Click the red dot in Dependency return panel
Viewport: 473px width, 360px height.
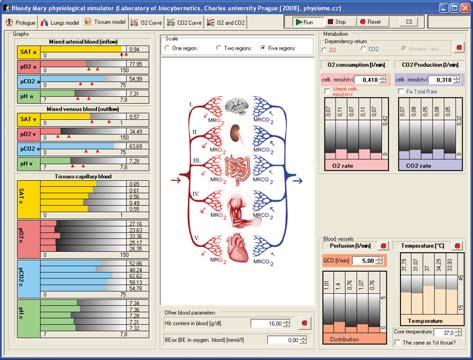459,48
